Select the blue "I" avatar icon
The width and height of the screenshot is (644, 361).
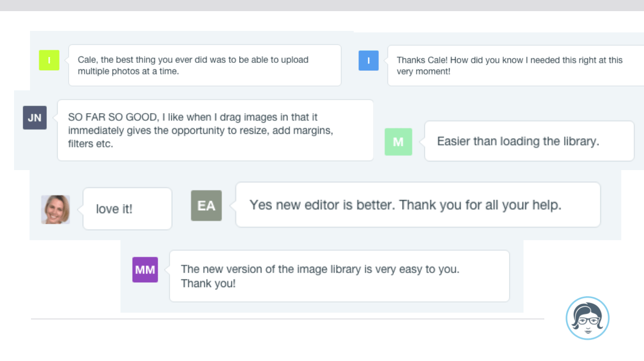[x=368, y=60]
